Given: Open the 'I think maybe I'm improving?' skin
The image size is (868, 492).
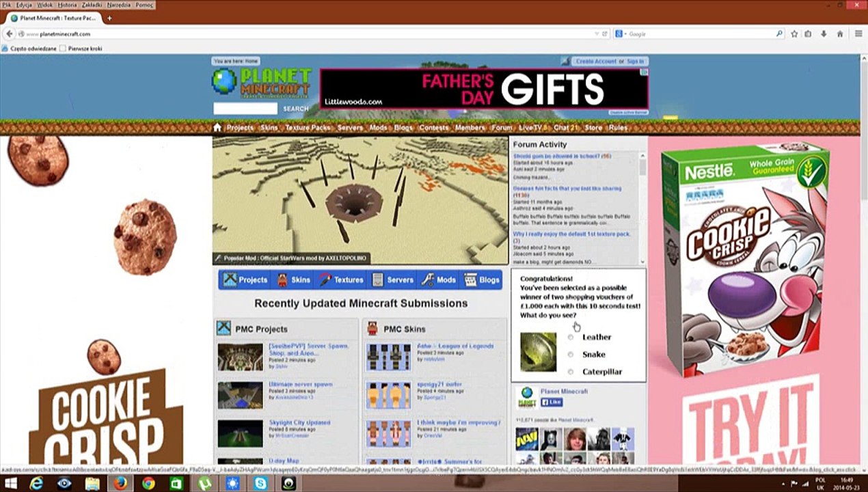Looking at the screenshot, I should (x=459, y=422).
